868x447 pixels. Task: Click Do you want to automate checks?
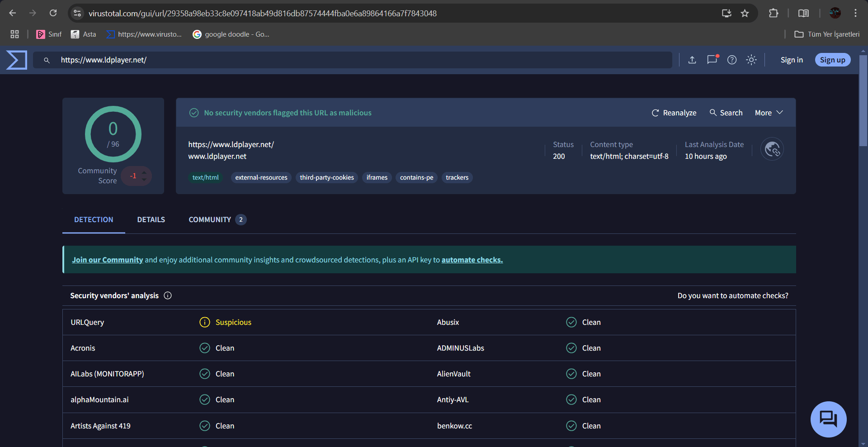733,295
